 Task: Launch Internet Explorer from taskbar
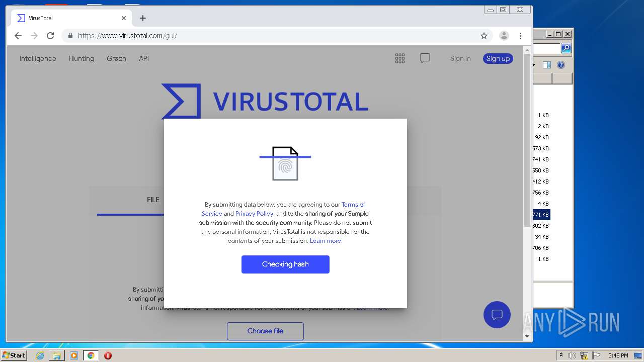pos(40,355)
